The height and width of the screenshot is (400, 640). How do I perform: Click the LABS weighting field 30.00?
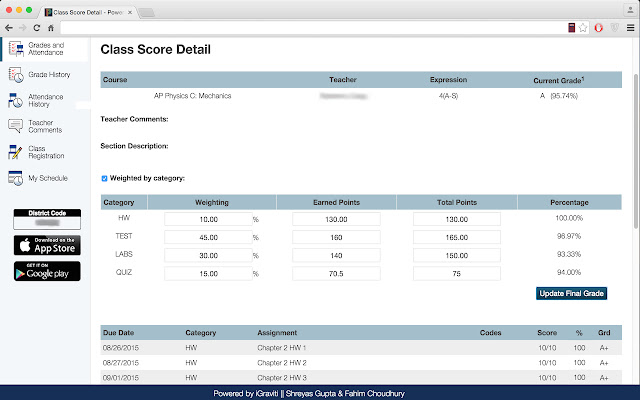pyautogui.click(x=208, y=256)
